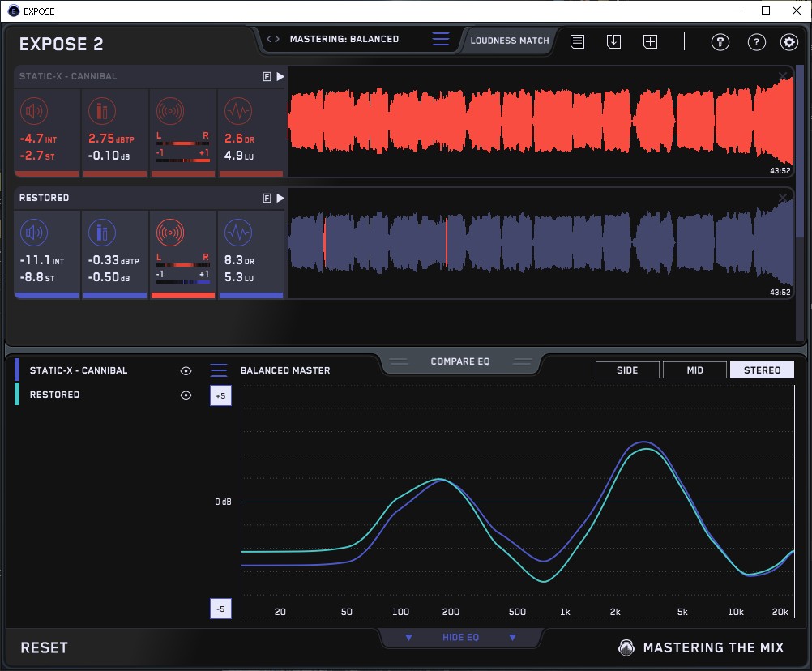Click the Restored track title
Screen dimensions: 812x671
[x=44, y=199]
